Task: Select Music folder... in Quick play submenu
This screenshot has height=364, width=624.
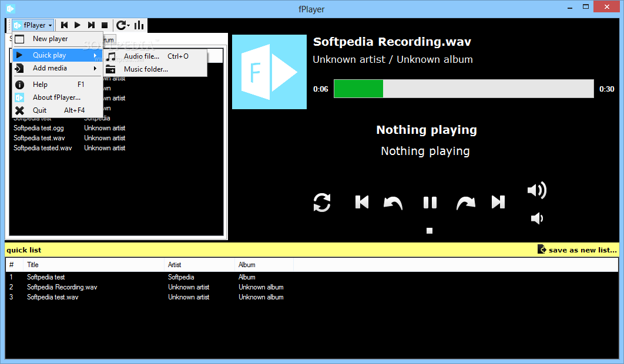Action: point(155,69)
